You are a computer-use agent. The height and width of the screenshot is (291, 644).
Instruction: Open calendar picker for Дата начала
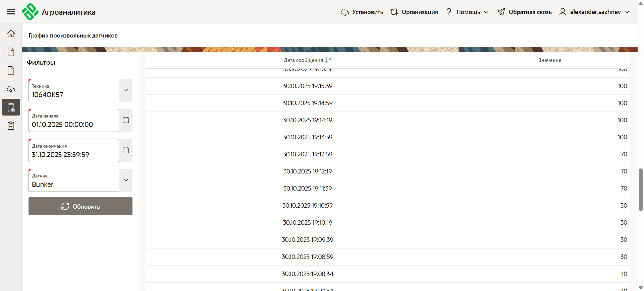(126, 120)
